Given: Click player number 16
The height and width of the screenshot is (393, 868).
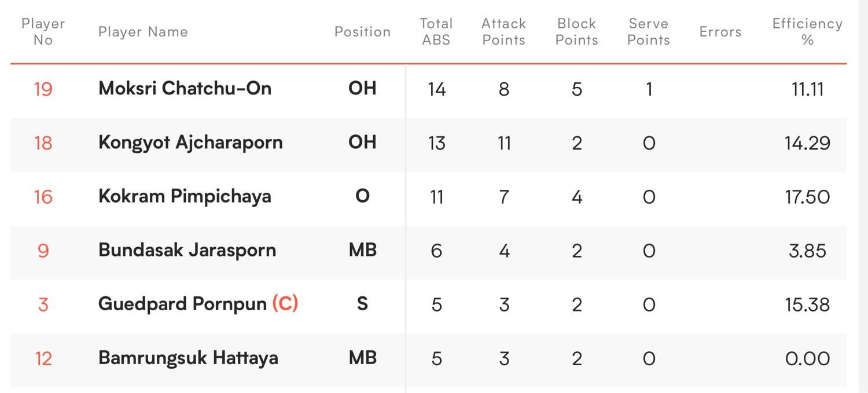Looking at the screenshot, I should pyautogui.click(x=43, y=197).
